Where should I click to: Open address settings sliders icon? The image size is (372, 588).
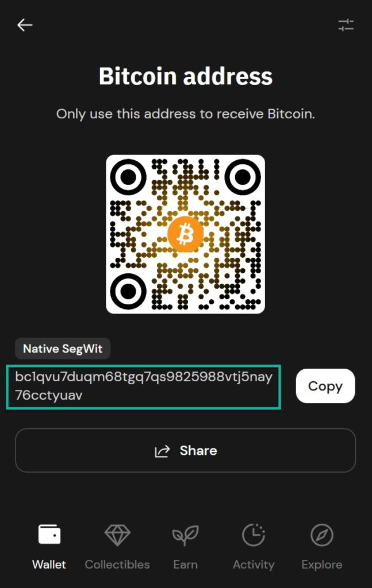coord(346,25)
